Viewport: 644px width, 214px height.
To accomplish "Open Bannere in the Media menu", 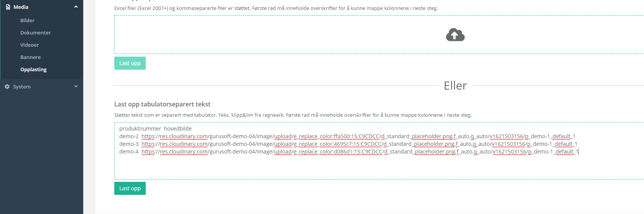I will 30,57.
